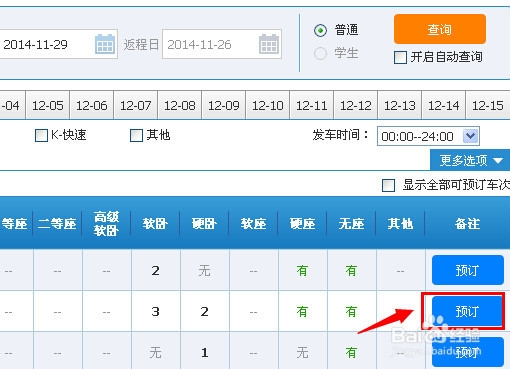This screenshot has height=369, width=510.
Task: Switch to the 12-13 date tab
Action: click(x=400, y=106)
